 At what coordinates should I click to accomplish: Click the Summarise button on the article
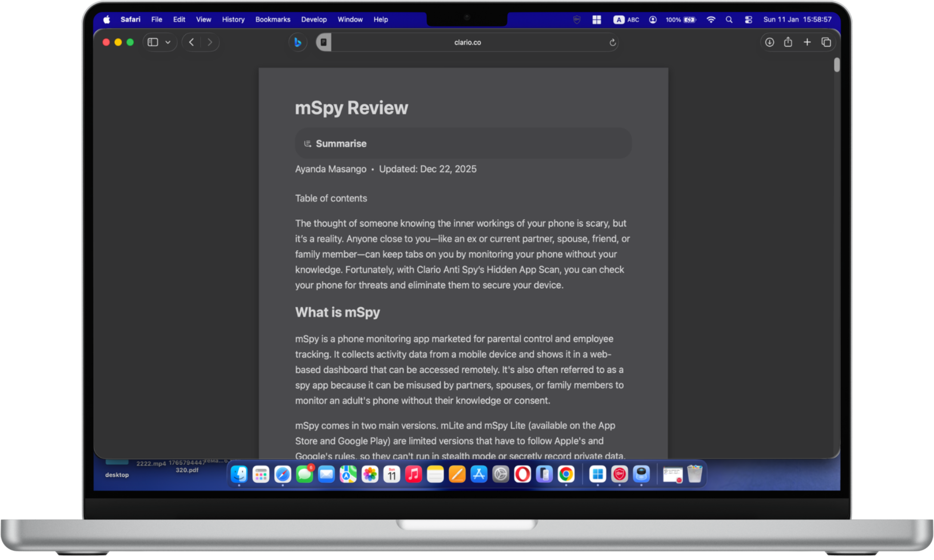click(341, 143)
